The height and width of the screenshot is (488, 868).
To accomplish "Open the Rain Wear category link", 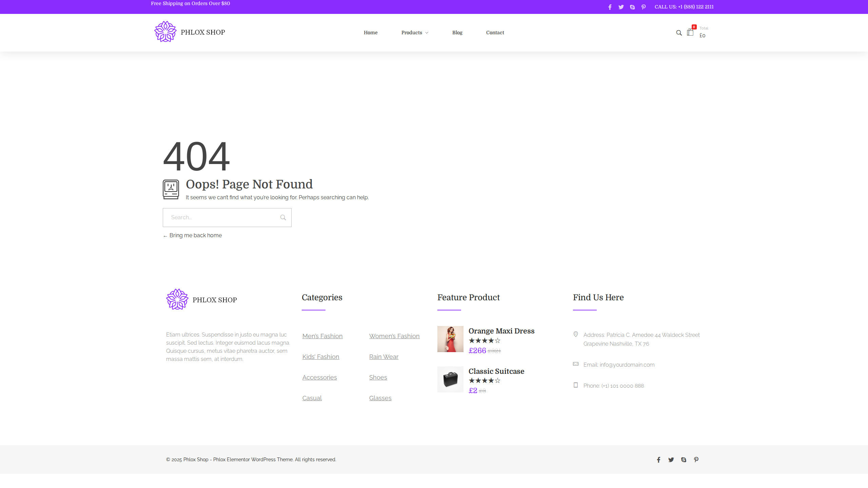I will point(383,357).
